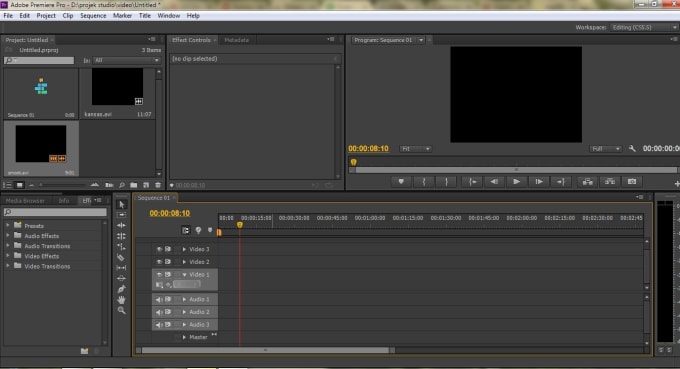Open the Sequence menu
This screenshot has width=680, height=369.
coord(93,16)
